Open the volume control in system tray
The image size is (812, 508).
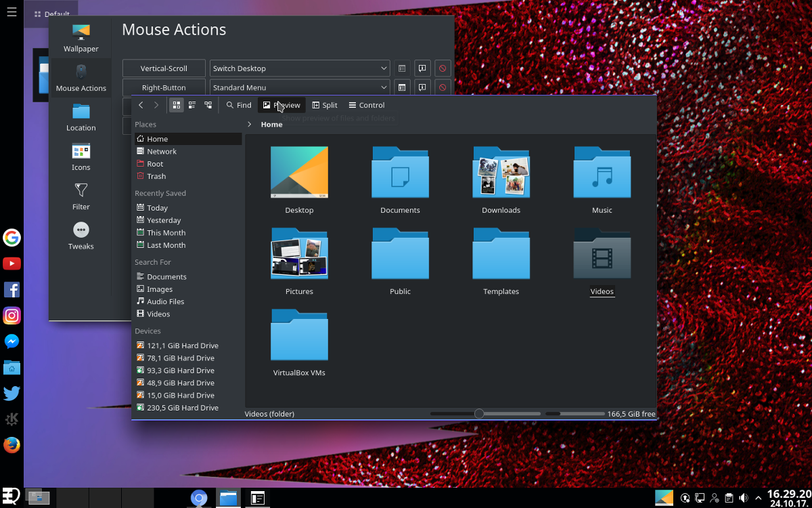click(744, 499)
